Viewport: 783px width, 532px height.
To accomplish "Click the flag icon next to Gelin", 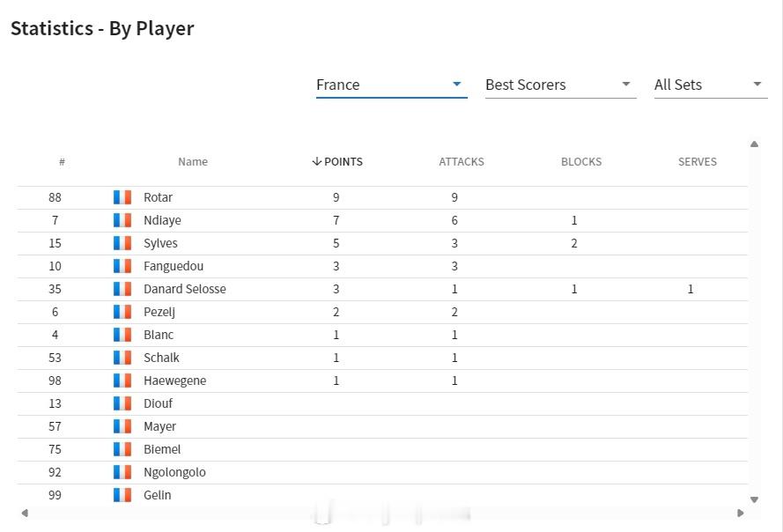I will (122, 495).
